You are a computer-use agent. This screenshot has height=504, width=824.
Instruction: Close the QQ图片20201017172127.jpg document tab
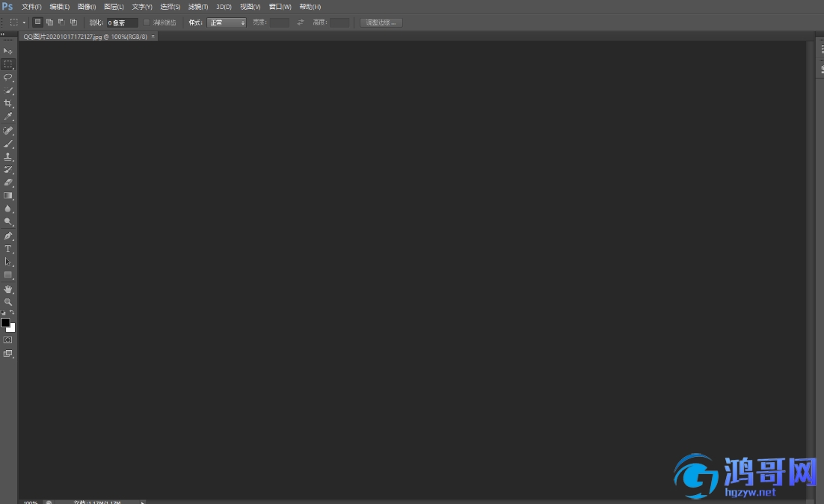click(153, 37)
